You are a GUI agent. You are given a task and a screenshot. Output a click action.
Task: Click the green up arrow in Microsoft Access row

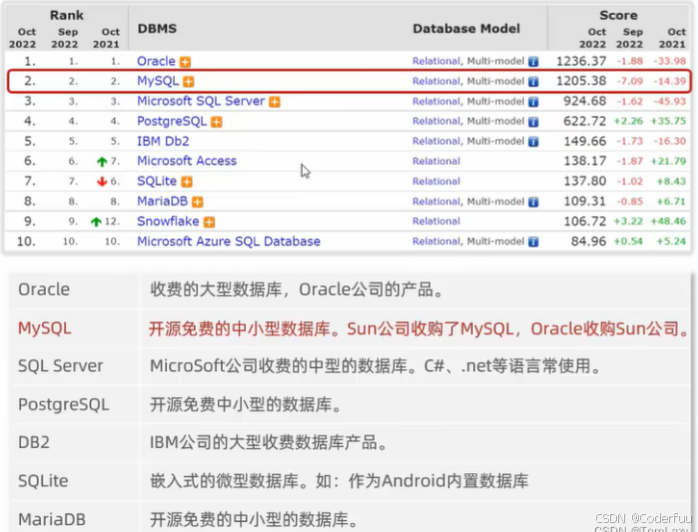[102, 162]
